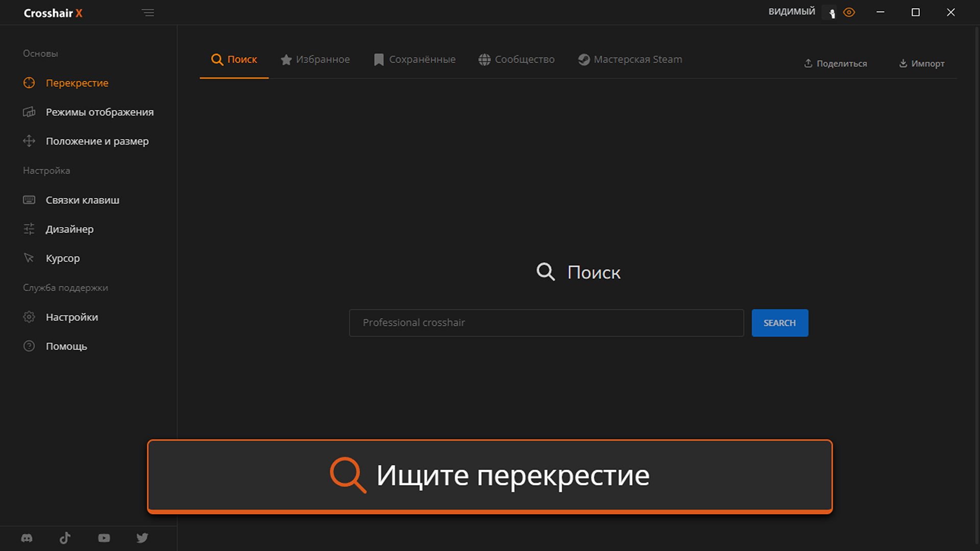
Task: Click the gear icon next to Настройки
Action: pyautogui.click(x=29, y=317)
